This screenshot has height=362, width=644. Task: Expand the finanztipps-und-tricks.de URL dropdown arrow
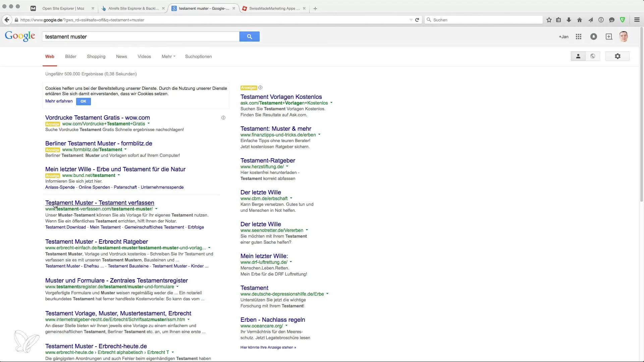pos(319,135)
